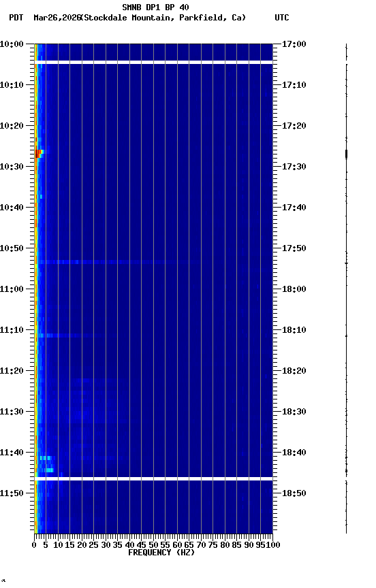The height and width of the screenshot is (588, 376).
Task: Click the 18:30 UTC time label
Action: coord(294,412)
